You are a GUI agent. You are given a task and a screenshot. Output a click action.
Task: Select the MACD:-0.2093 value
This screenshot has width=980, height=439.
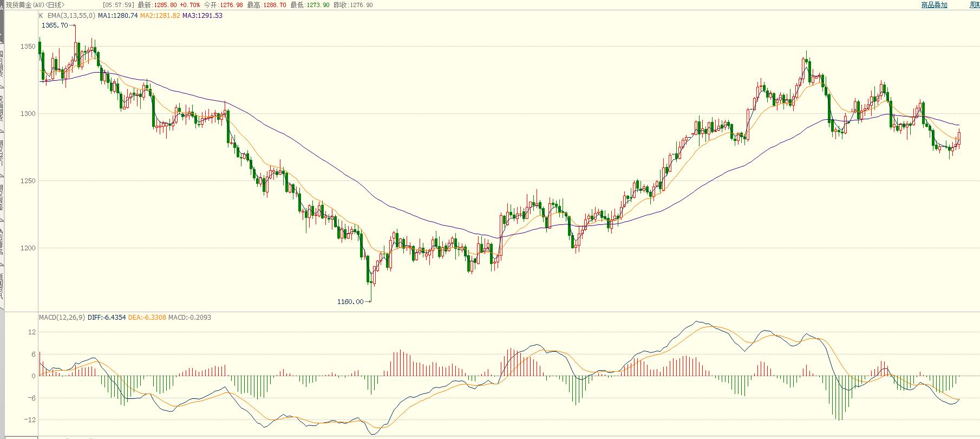pos(190,317)
